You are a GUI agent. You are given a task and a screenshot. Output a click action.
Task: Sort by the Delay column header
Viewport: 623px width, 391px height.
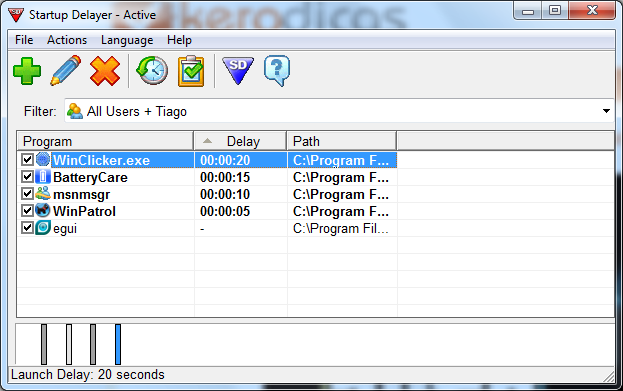click(x=240, y=141)
